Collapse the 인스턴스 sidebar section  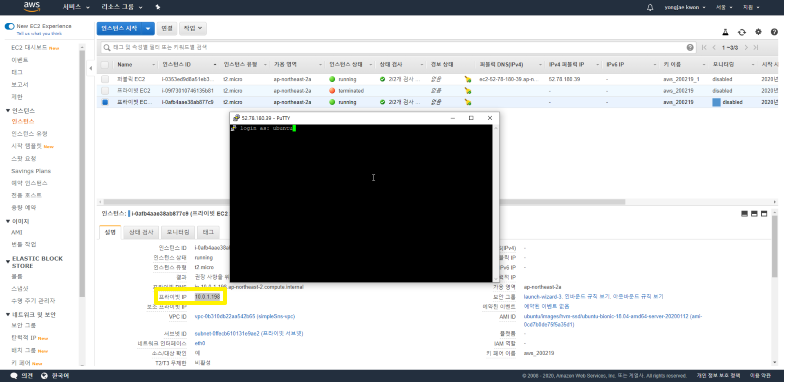coord(8,111)
